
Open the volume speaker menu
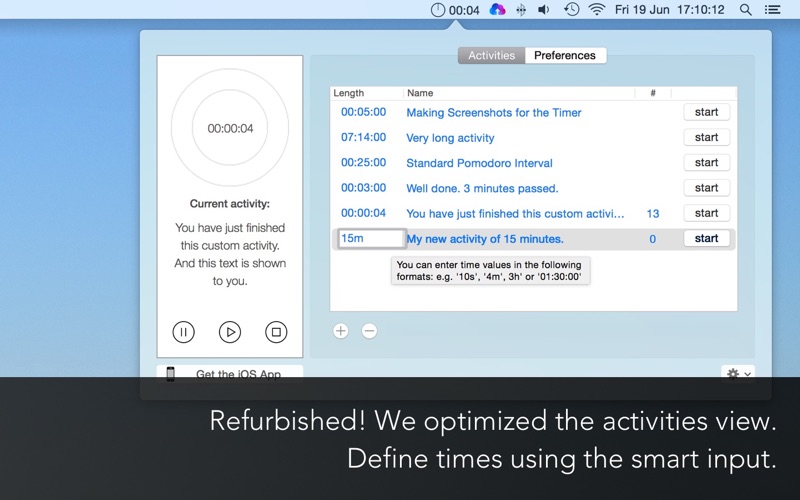coord(544,10)
